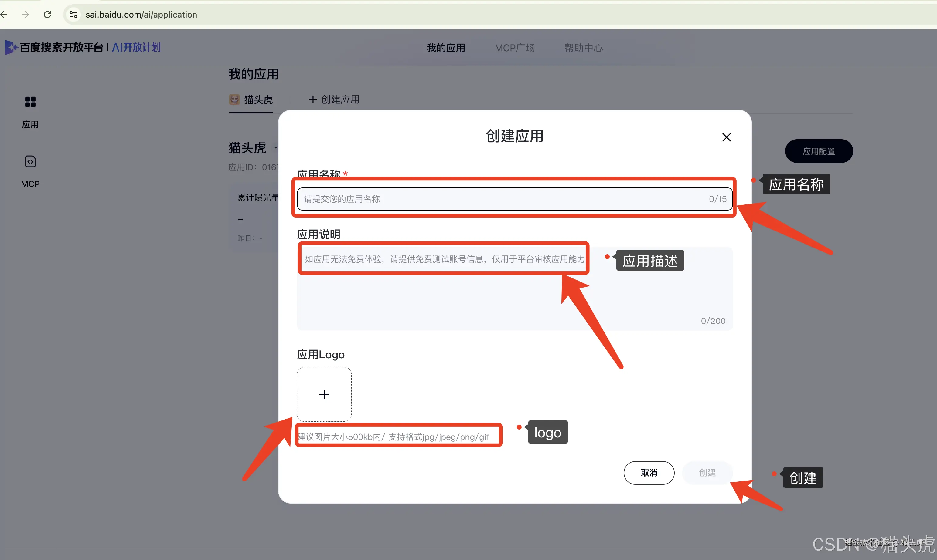Click the browser forward arrow
The image size is (937, 560).
26,15
